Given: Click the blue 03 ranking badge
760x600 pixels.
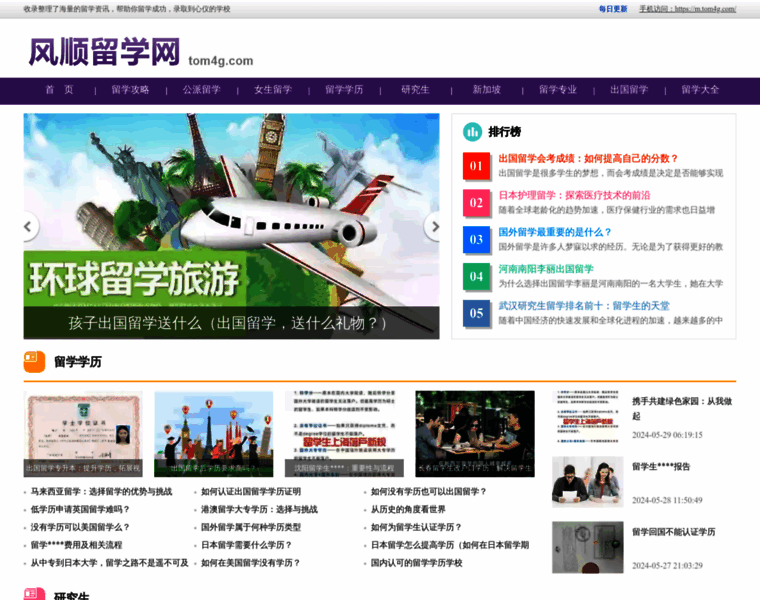Looking at the screenshot, I should coord(477,239).
